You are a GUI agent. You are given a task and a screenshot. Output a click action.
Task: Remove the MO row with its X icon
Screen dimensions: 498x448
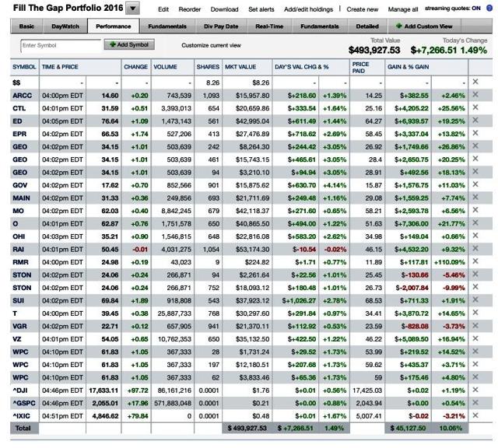[x=475, y=210]
